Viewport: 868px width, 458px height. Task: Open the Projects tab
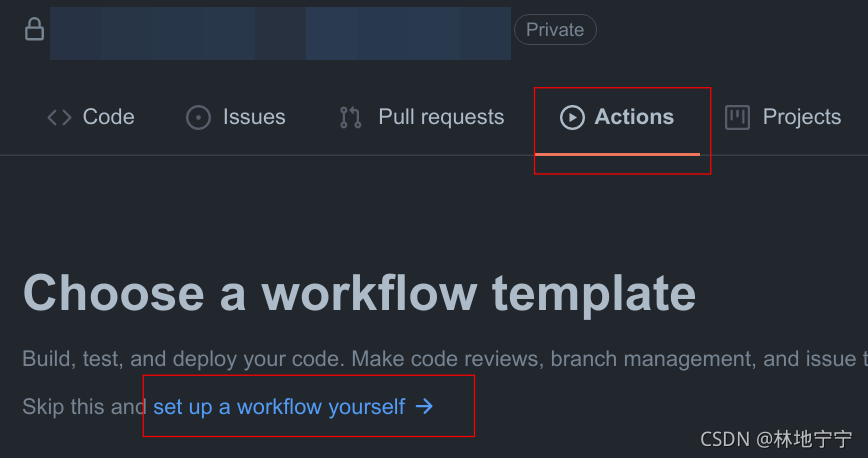[x=783, y=117]
